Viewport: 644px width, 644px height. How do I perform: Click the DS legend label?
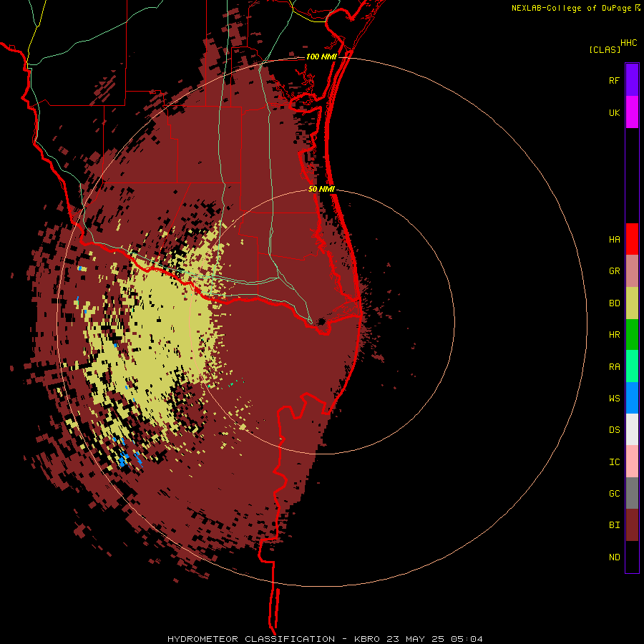point(614,430)
